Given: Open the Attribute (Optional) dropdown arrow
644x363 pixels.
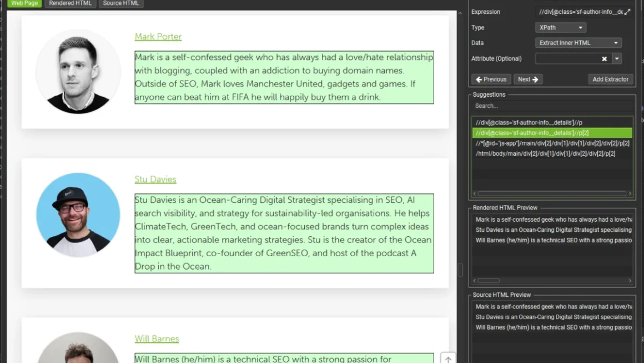Looking at the screenshot, I should coord(617,59).
